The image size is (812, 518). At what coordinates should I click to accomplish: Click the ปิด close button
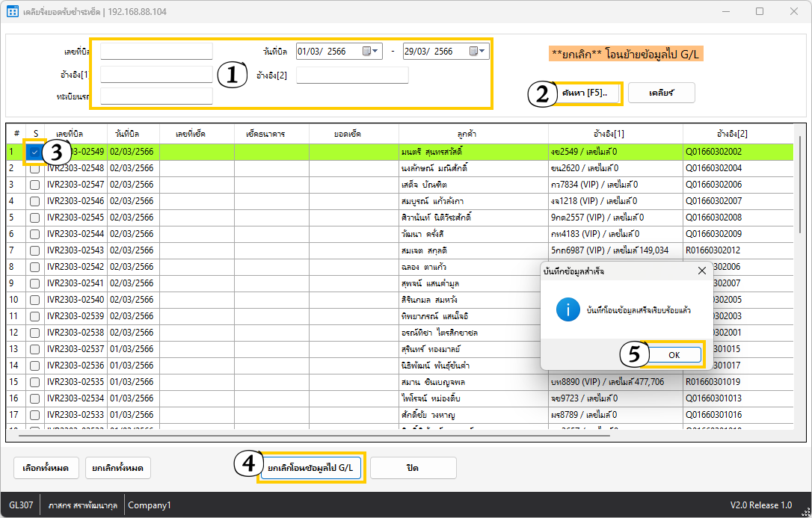coord(413,468)
